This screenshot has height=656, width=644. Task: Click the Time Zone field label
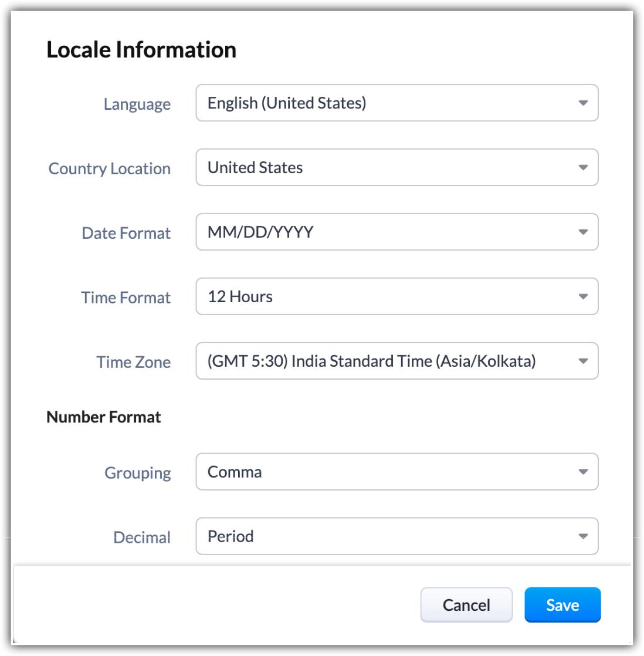[x=133, y=362]
